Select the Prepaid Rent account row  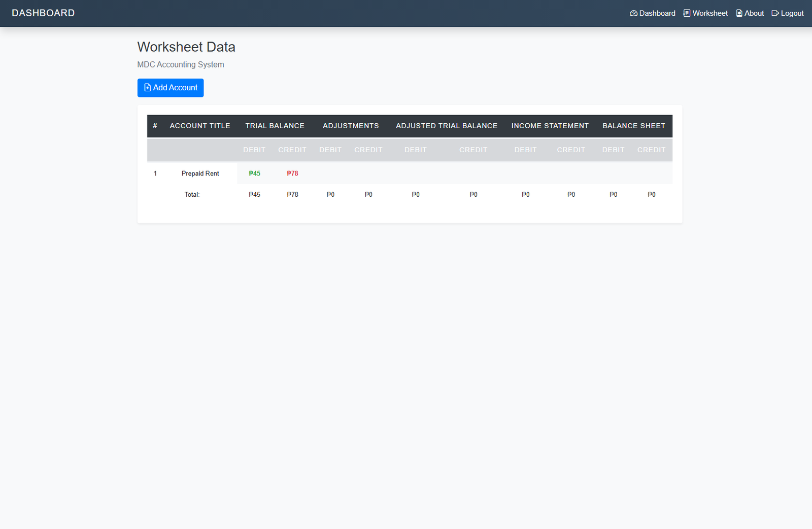point(200,173)
